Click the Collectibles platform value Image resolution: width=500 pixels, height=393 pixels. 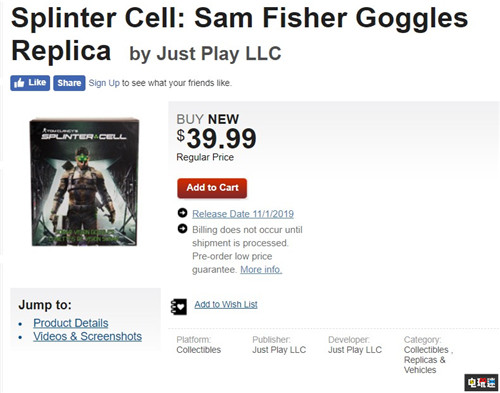[x=199, y=350]
